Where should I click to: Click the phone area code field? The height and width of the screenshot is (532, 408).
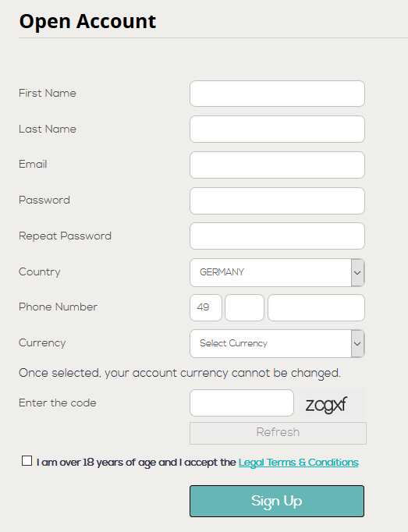pyautogui.click(x=244, y=307)
